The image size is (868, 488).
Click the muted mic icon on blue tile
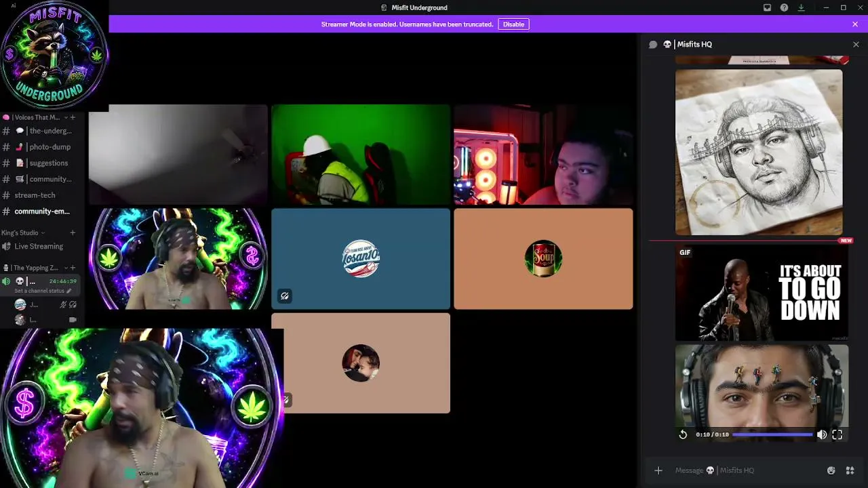pyautogui.click(x=285, y=296)
